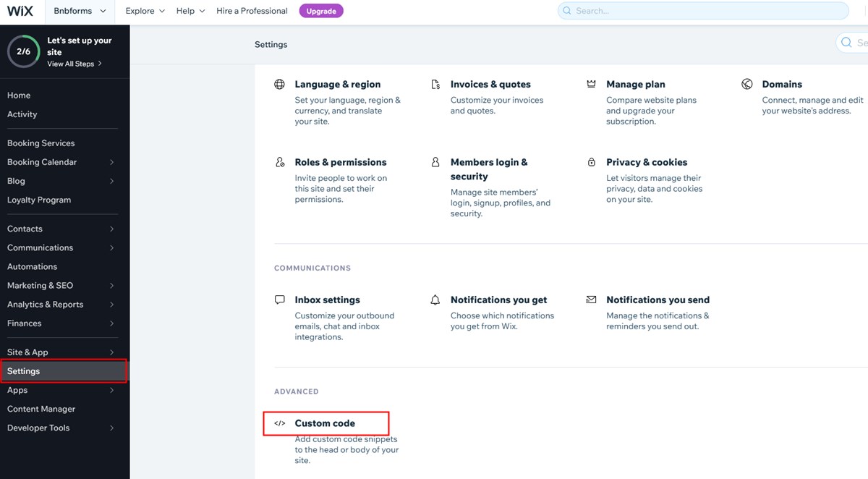Open Notifications you send settings
Image resolution: width=868 pixels, height=479 pixels.
(658, 300)
